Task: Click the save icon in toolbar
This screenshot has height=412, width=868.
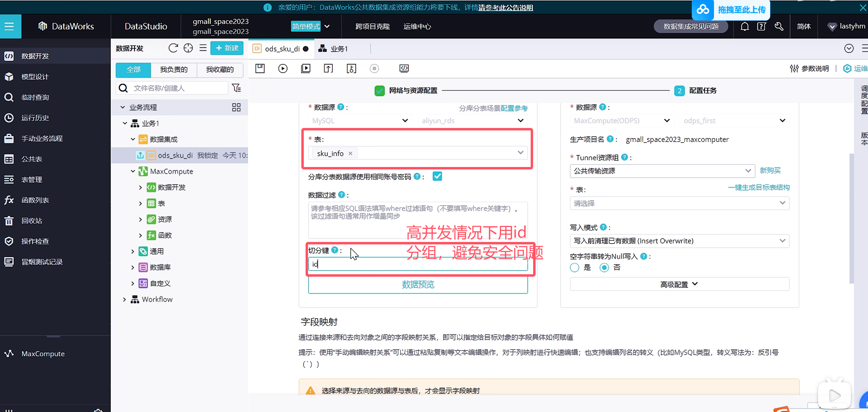Action: [x=260, y=68]
